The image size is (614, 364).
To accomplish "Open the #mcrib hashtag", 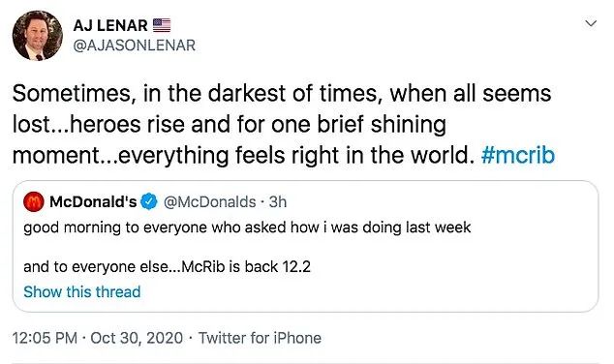I will 518,155.
